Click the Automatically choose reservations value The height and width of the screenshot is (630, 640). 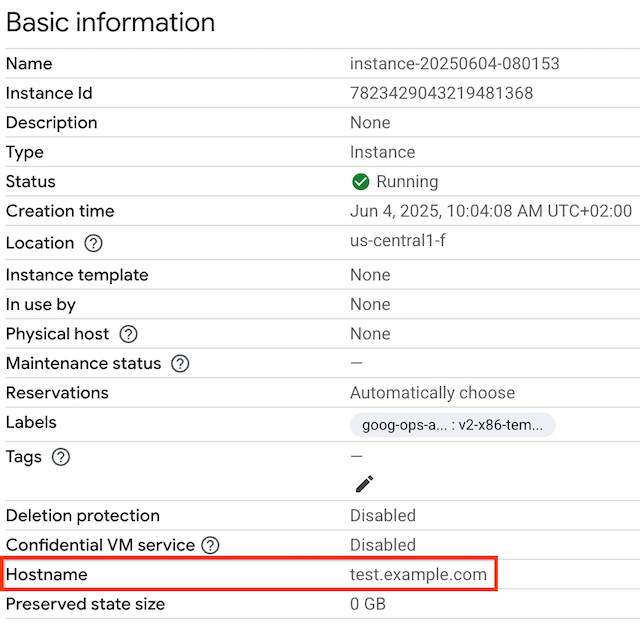point(432,393)
